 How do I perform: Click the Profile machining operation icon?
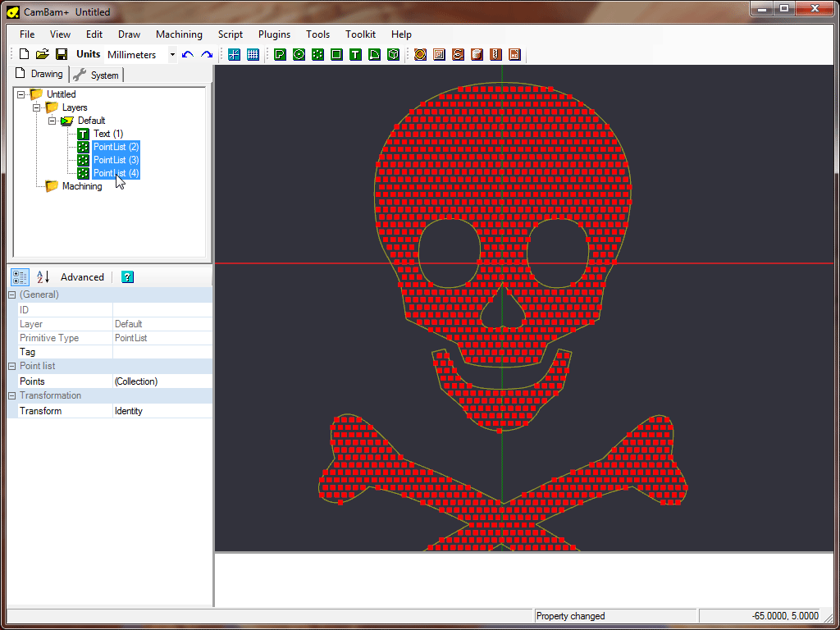pos(420,55)
